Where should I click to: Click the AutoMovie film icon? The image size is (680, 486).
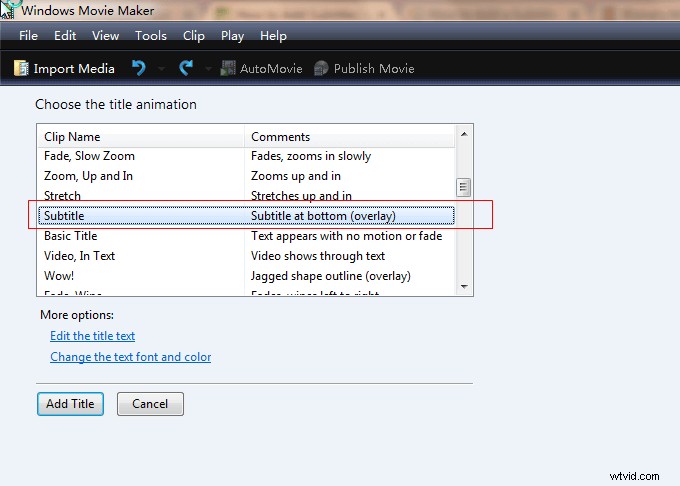(228, 68)
